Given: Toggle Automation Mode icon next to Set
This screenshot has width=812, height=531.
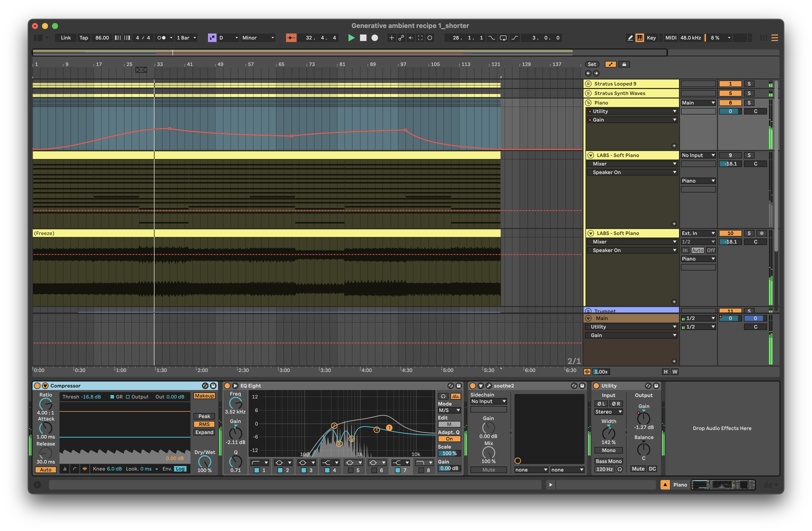Looking at the screenshot, I should 610,64.
